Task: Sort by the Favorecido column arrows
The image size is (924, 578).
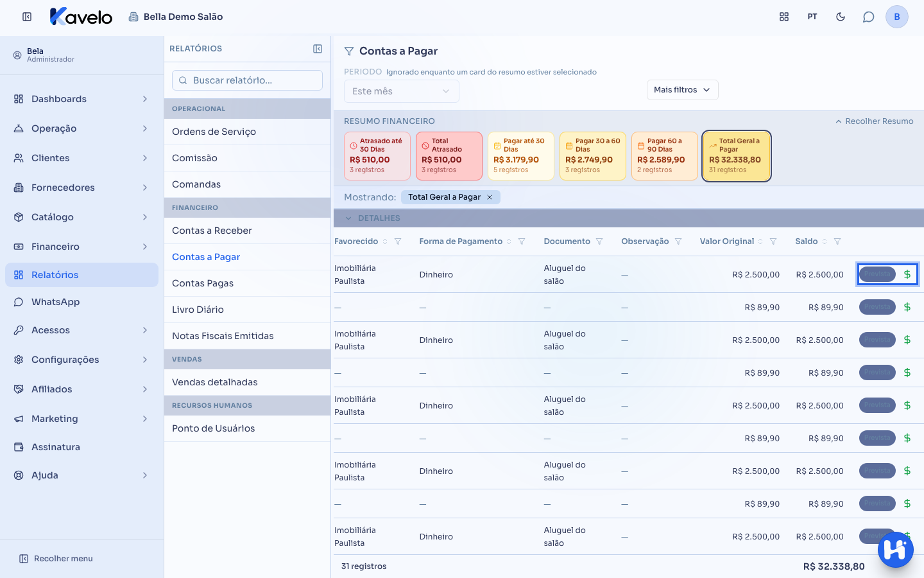Action: 385,241
